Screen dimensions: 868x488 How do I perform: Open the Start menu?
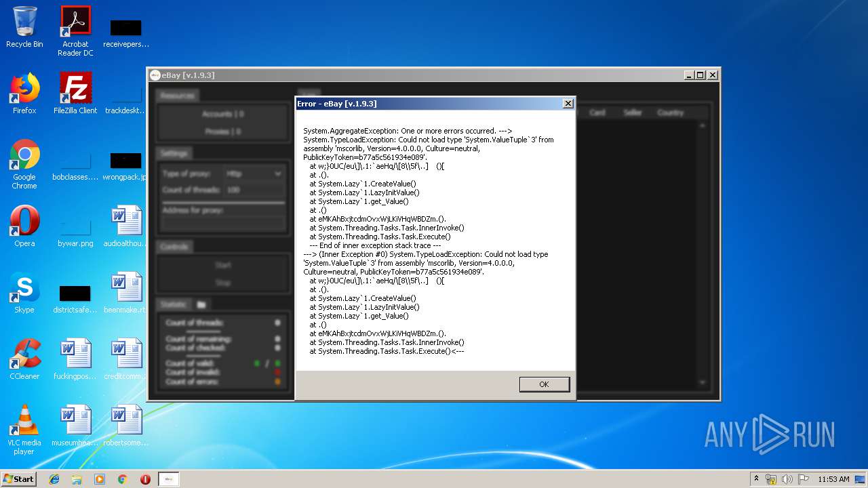(x=19, y=479)
